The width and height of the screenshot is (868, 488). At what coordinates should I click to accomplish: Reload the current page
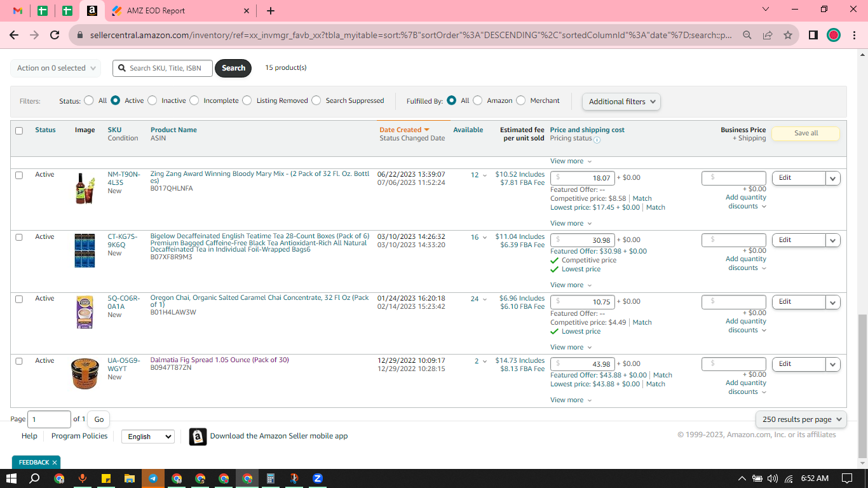pos(55,35)
